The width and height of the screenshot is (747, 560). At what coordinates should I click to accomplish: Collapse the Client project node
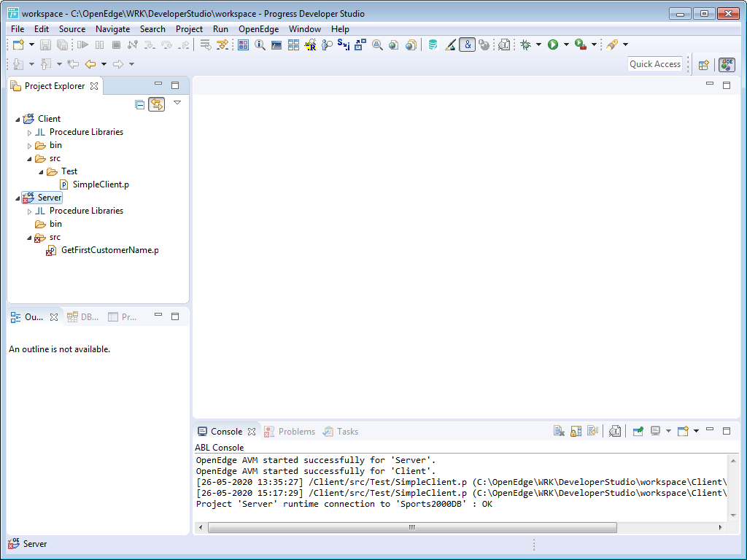point(18,119)
